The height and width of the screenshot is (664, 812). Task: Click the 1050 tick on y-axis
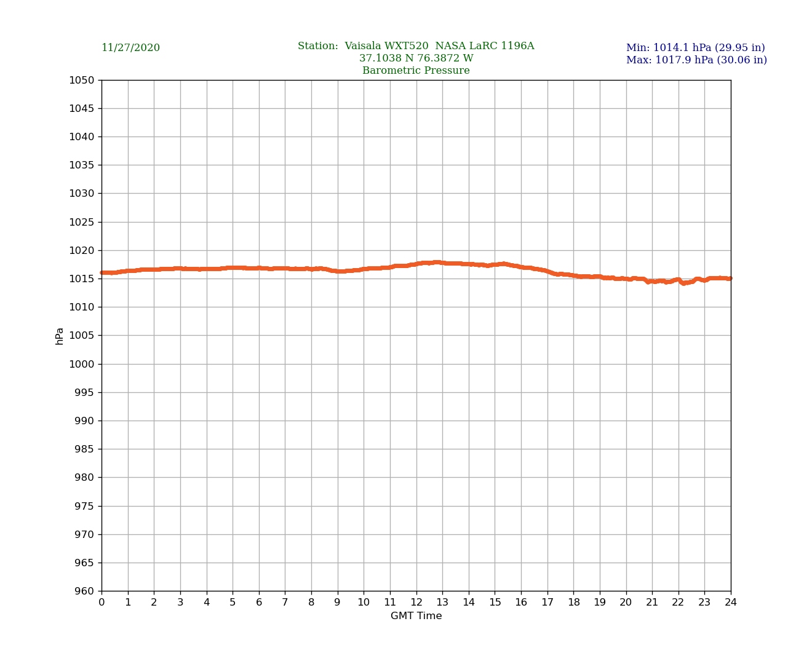(x=82, y=80)
